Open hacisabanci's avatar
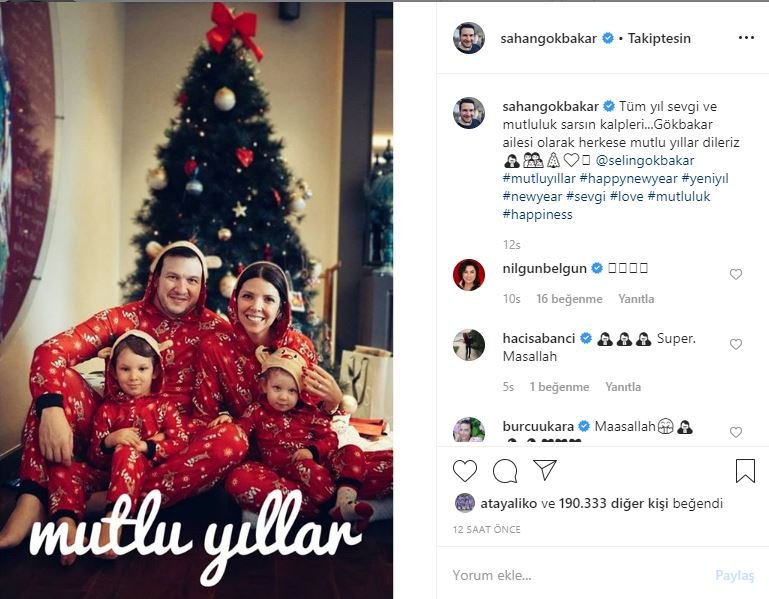769x599 pixels. [x=469, y=345]
